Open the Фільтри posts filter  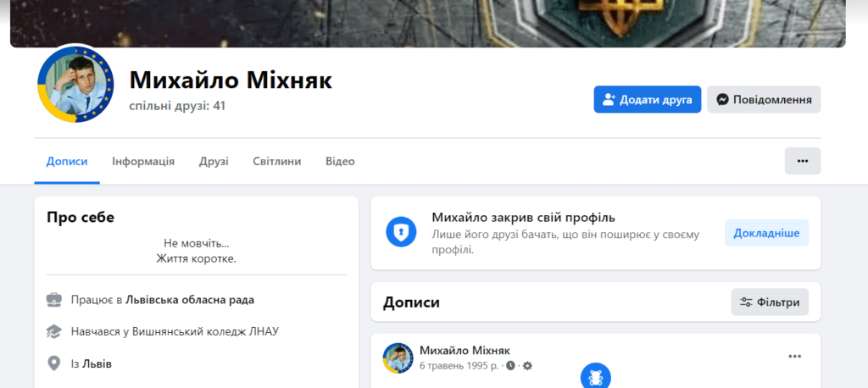click(x=770, y=302)
